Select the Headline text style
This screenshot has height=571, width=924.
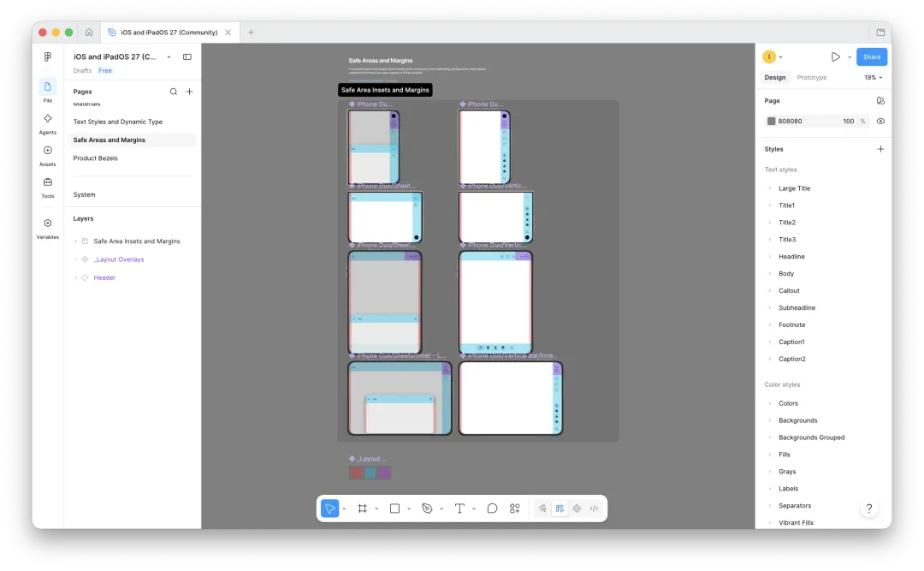coord(791,257)
